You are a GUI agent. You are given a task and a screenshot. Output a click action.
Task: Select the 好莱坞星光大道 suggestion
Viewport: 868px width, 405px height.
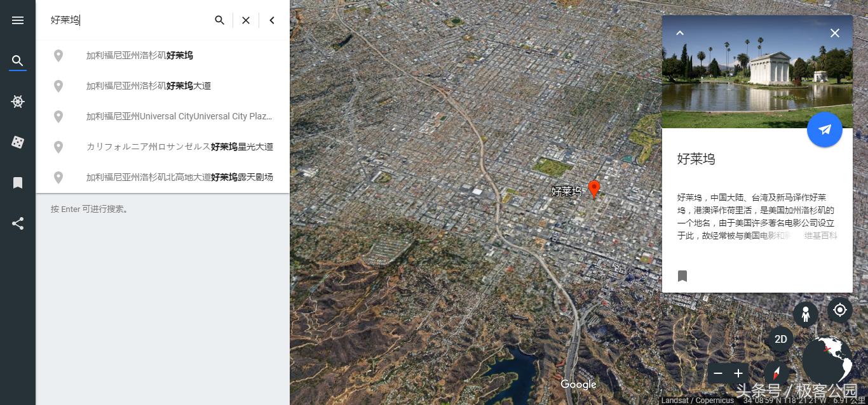pos(180,147)
